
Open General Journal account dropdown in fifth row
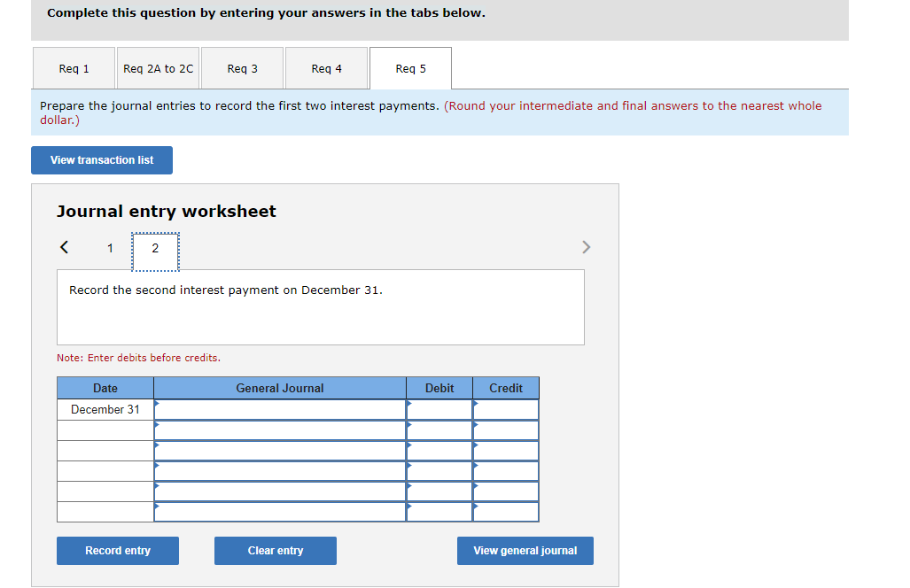pos(280,491)
